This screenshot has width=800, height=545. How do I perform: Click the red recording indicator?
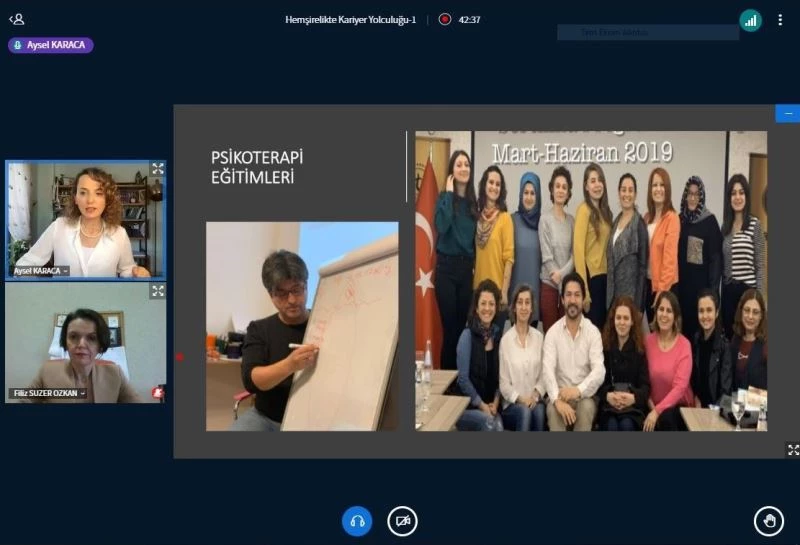[x=445, y=19]
